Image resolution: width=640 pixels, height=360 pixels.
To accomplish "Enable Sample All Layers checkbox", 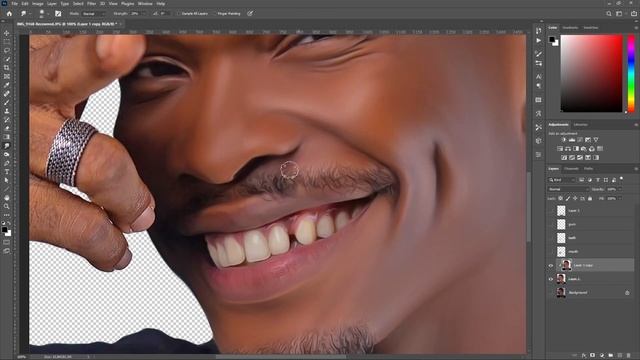I will coord(179,13).
